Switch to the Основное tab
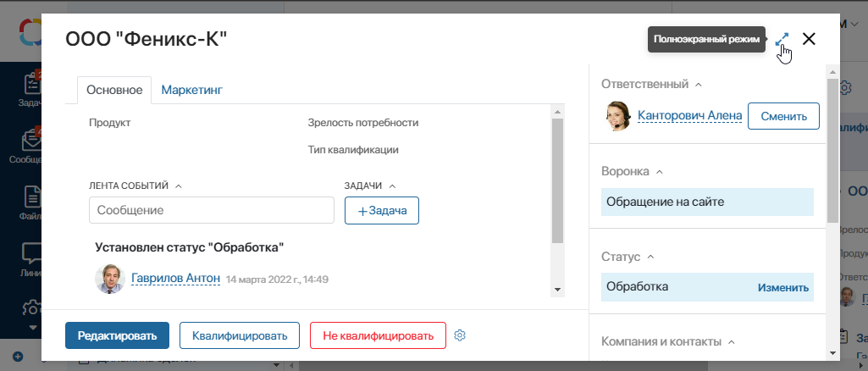 (x=114, y=90)
